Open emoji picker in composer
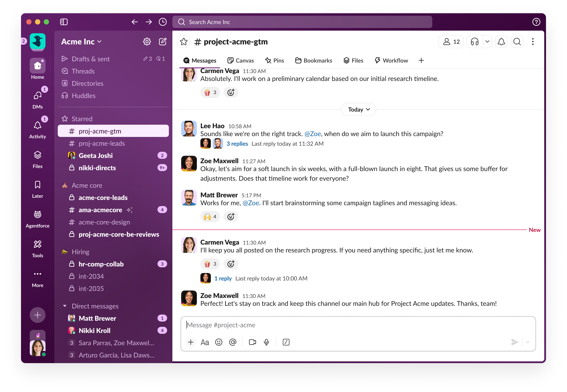Viewport: 567px width, 392px height. [x=219, y=342]
